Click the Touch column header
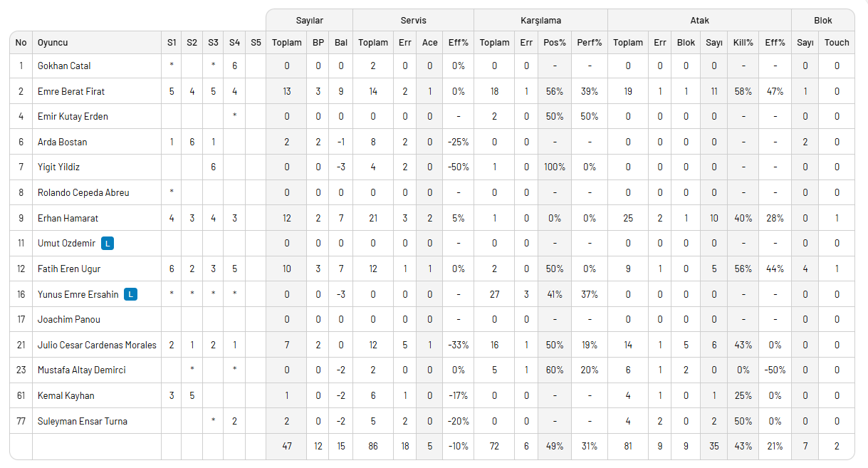868x468 pixels. (x=837, y=43)
